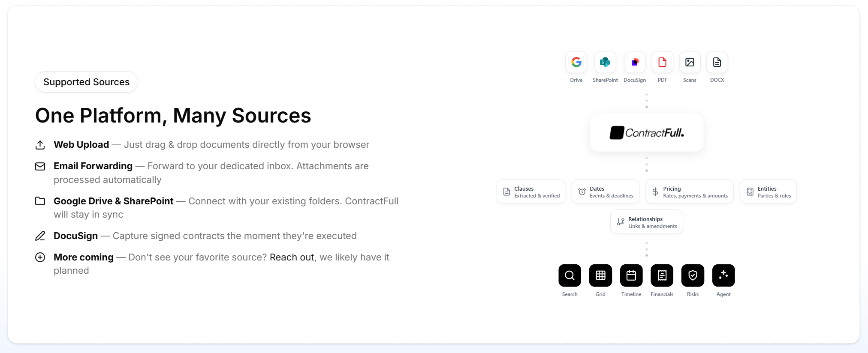868x353 pixels.
Task: Click the black Financials receipt icon
Action: click(662, 275)
